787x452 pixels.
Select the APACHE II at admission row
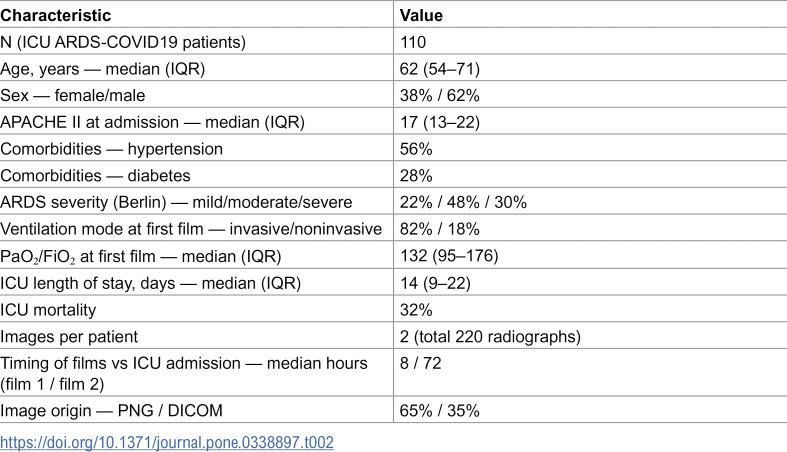[394, 122]
